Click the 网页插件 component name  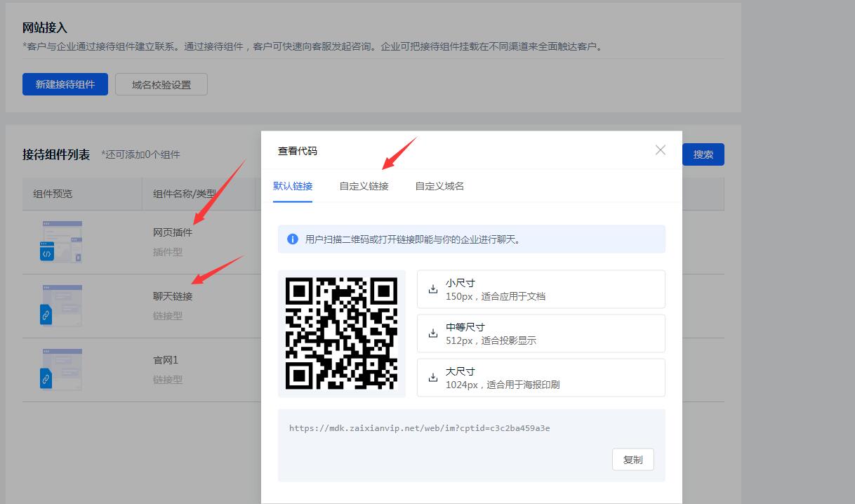tap(173, 232)
